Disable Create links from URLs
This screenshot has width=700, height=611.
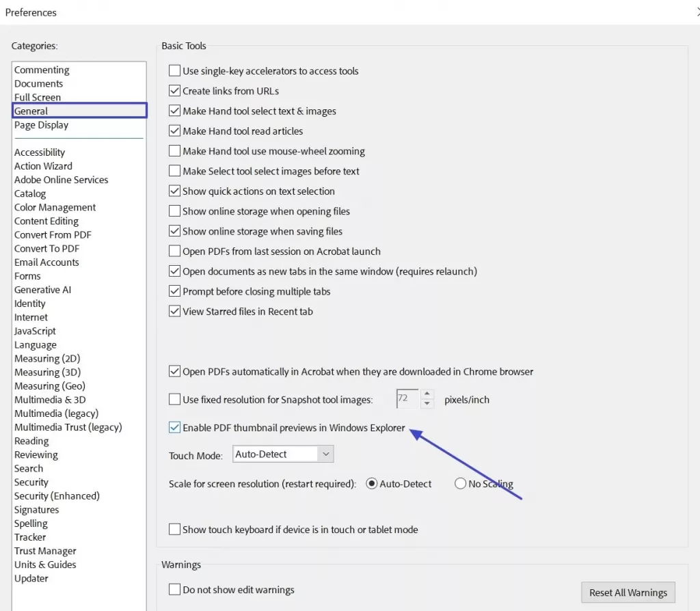coord(174,90)
